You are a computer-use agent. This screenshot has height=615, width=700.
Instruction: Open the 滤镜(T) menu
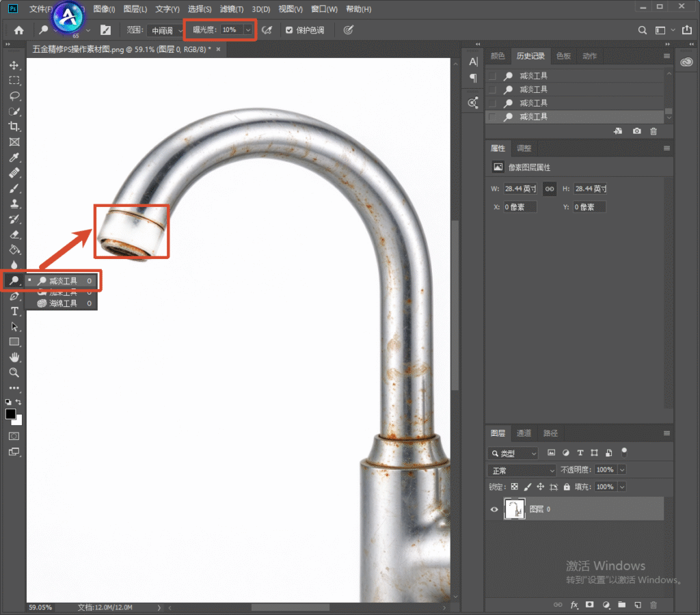(x=232, y=9)
